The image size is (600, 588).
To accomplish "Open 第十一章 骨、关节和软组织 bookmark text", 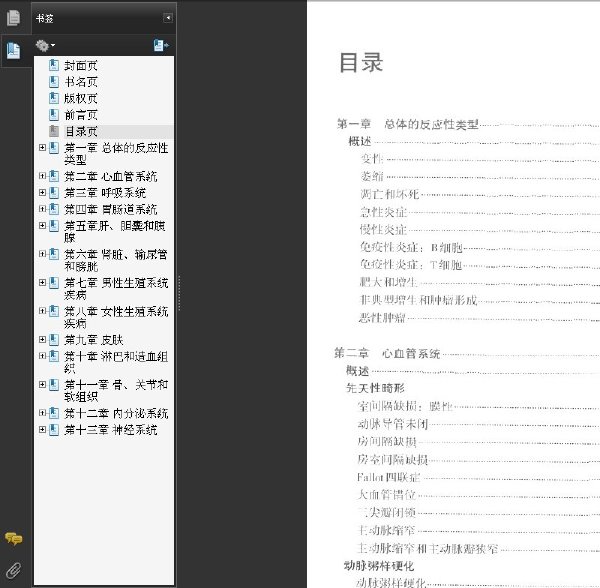I will coord(116,391).
